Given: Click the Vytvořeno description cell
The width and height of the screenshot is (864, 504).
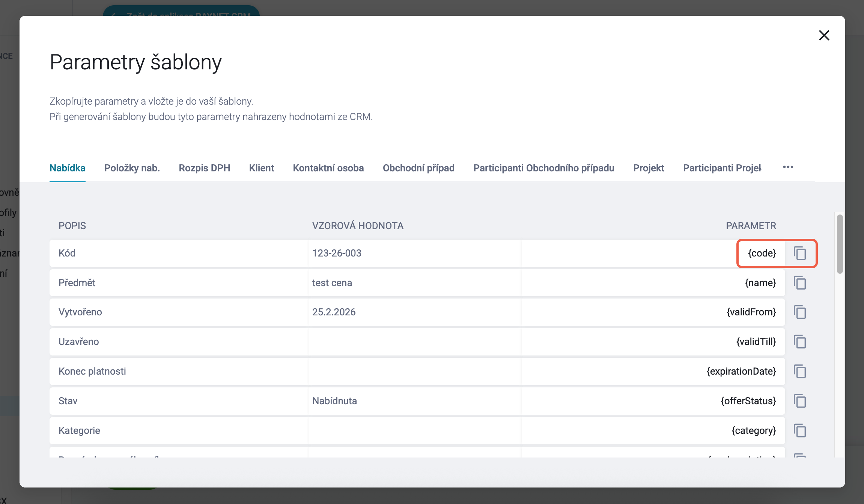Looking at the screenshot, I should tap(179, 312).
